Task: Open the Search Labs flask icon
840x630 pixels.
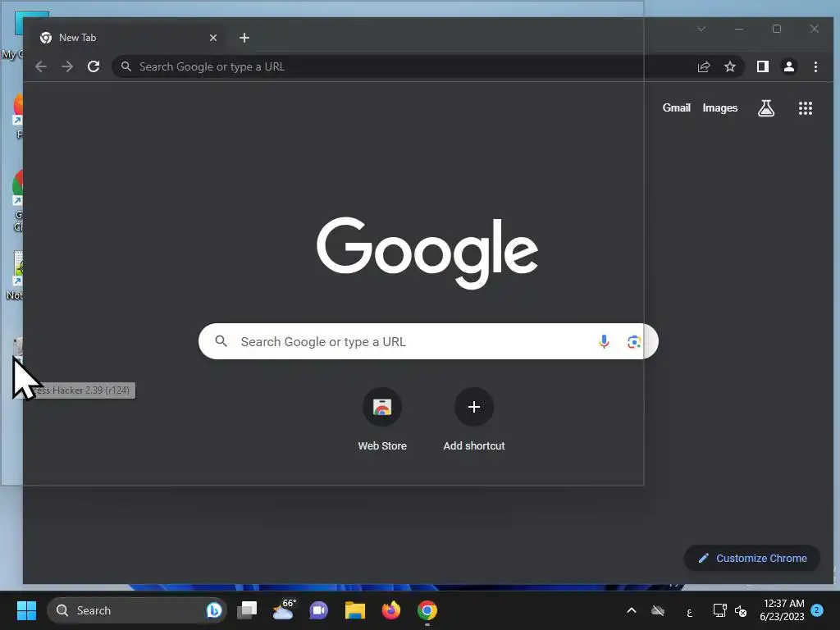Action: pos(766,108)
